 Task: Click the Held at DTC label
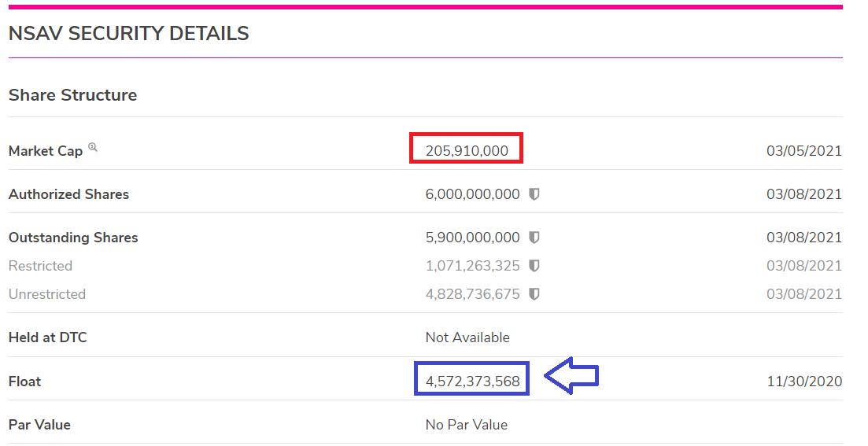pyautogui.click(x=48, y=337)
